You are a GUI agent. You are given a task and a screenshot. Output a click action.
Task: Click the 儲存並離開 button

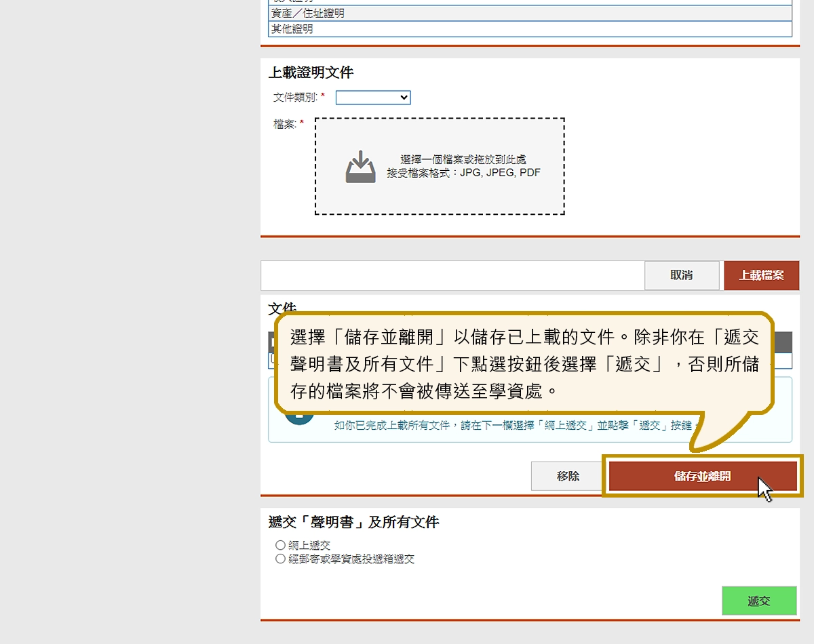click(702, 476)
